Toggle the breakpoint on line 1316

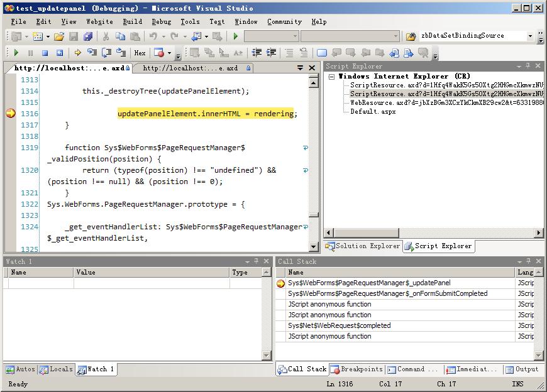click(x=10, y=114)
